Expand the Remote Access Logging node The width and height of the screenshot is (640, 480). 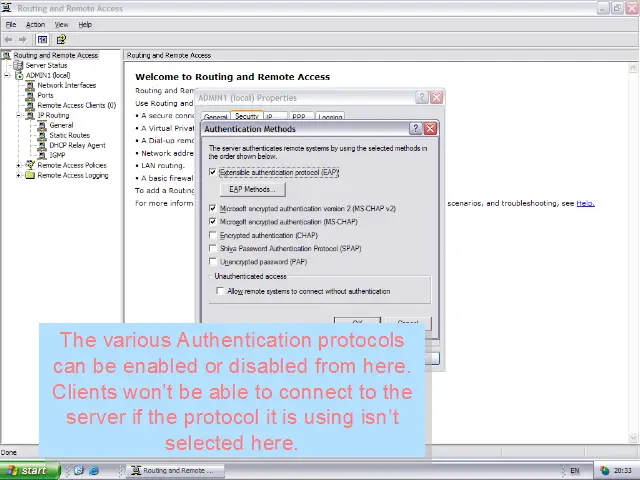(19, 176)
